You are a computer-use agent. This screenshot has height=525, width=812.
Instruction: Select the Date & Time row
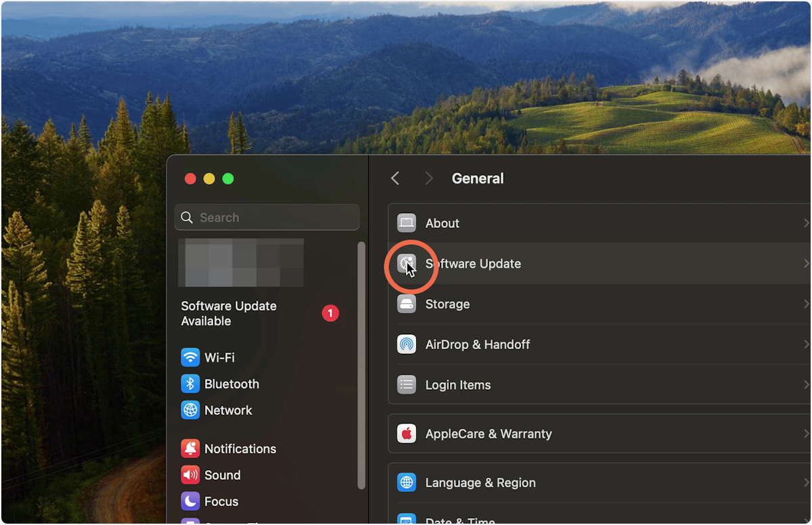pyautogui.click(x=460, y=520)
